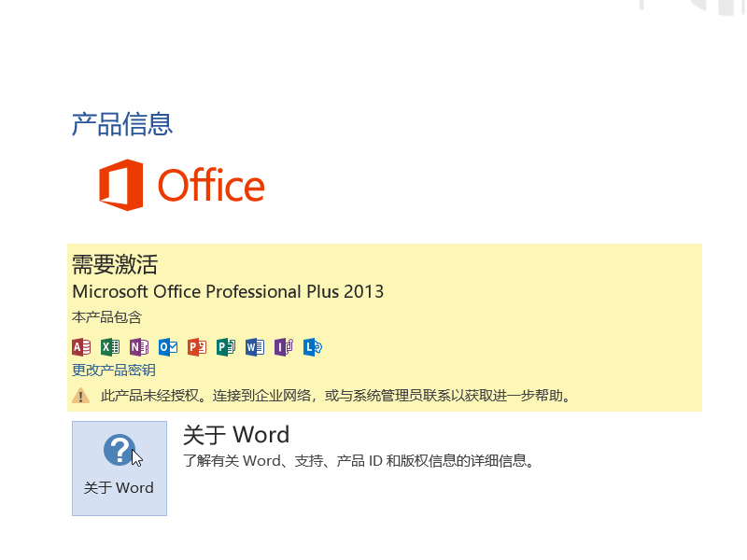Open the 关于 Word button
The height and width of the screenshot is (560, 747).
(x=120, y=469)
